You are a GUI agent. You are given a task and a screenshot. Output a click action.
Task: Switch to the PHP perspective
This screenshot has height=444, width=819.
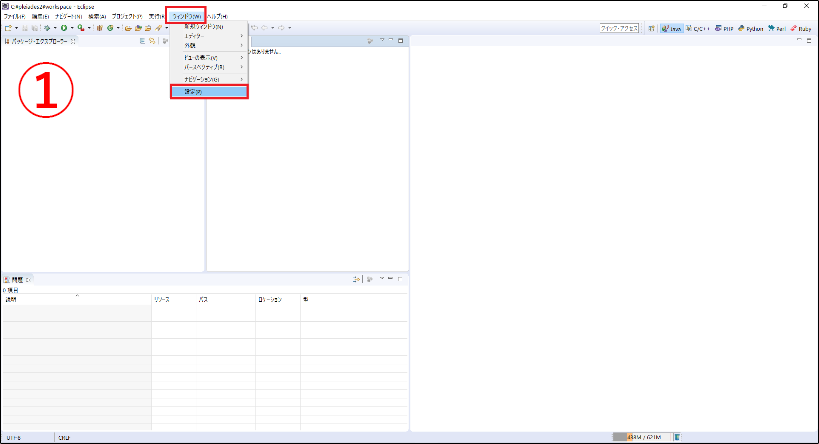(x=726, y=29)
